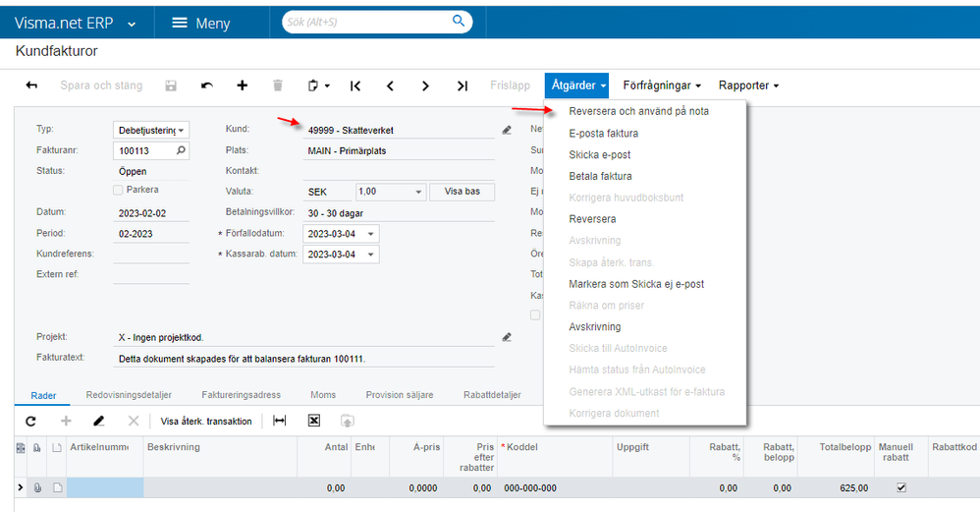980x512 pixels.
Task: Add row with grid plus icon
Action: pyautogui.click(x=66, y=422)
